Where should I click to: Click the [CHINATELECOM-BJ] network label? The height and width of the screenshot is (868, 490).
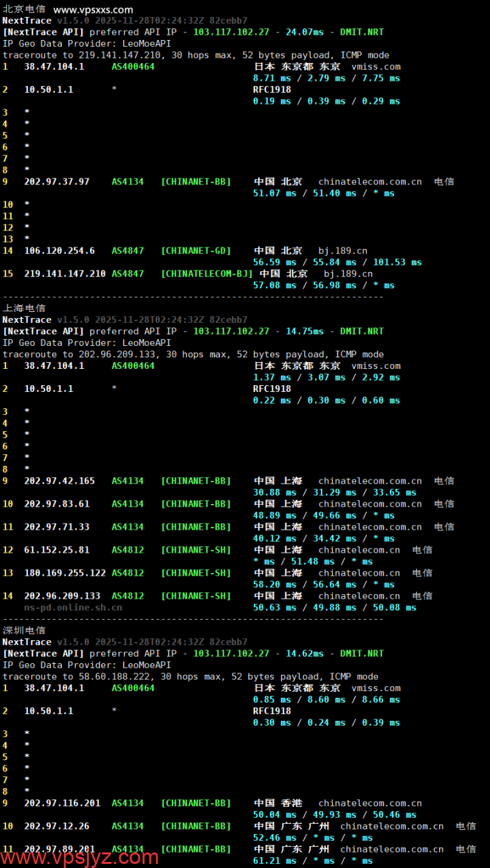[x=207, y=274]
